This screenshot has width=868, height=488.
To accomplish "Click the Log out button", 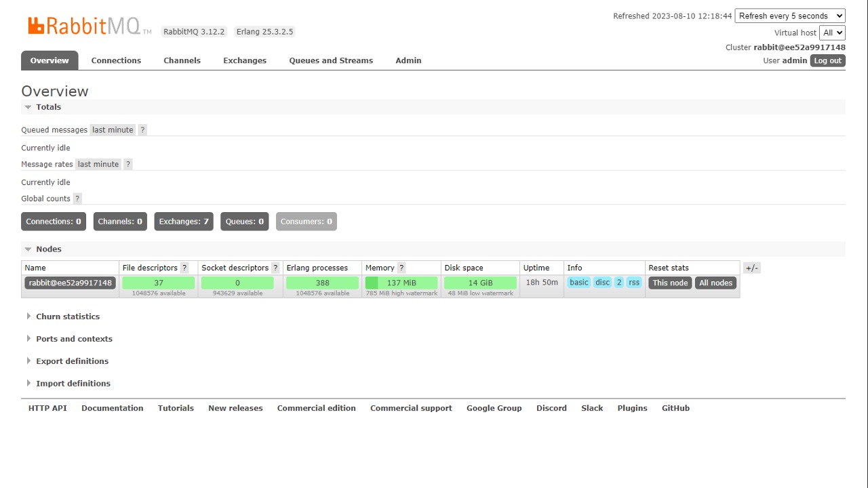I will (x=827, y=61).
